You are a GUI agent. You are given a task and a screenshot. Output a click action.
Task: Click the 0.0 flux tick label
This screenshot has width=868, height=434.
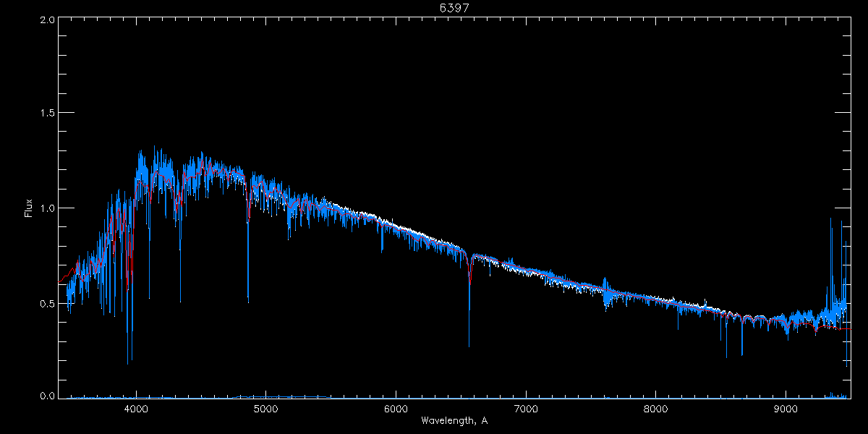pyautogui.click(x=47, y=396)
